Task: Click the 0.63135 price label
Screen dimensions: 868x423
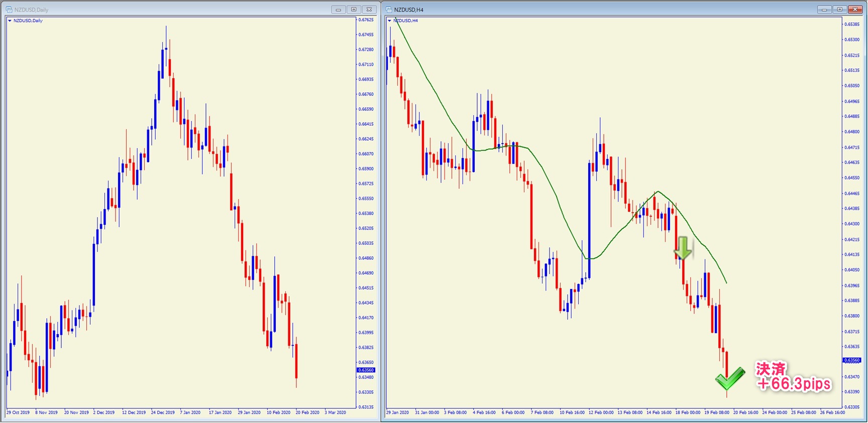Action: coord(366,407)
